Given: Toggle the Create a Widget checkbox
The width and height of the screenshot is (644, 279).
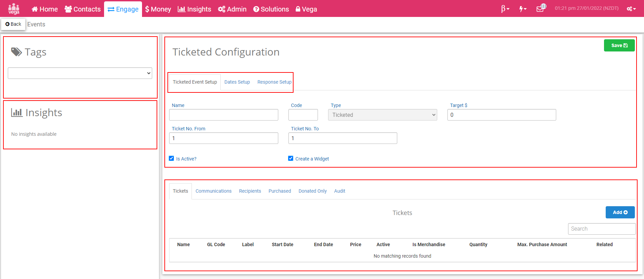Looking at the screenshot, I should coord(291,158).
